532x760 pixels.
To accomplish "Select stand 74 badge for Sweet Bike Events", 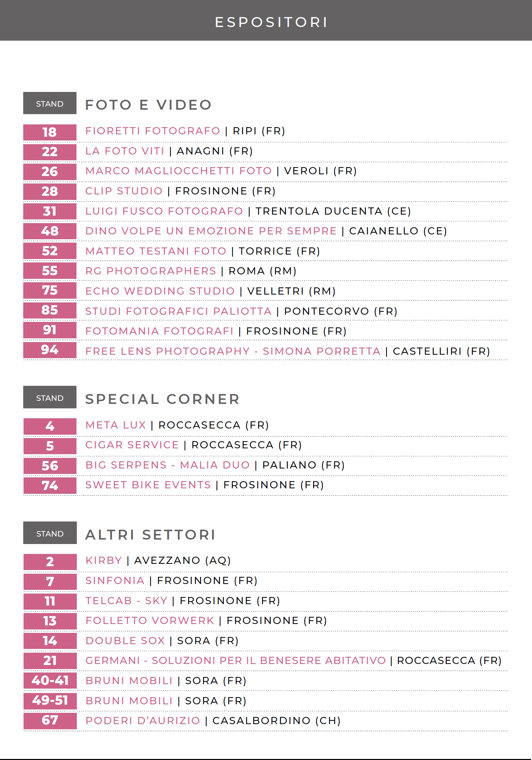I will pos(50,486).
